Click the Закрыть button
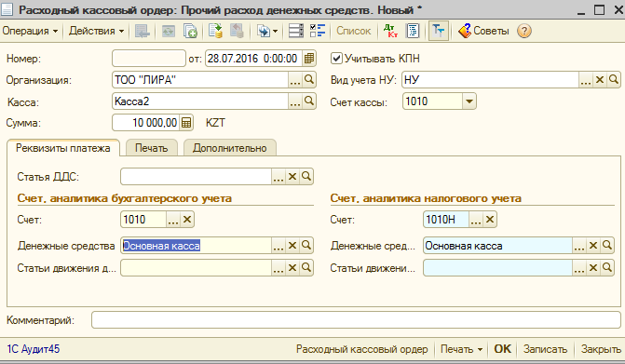This screenshot has width=625, height=364. [x=601, y=349]
